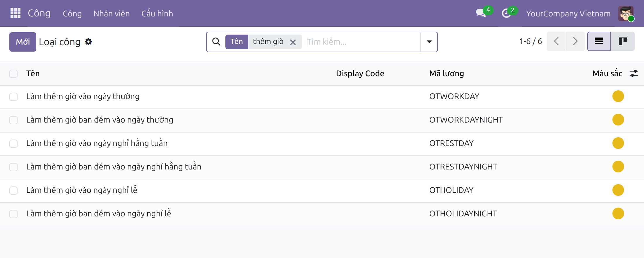Click the color dot for OTWORKDAY row
644x258 pixels.
(x=618, y=96)
